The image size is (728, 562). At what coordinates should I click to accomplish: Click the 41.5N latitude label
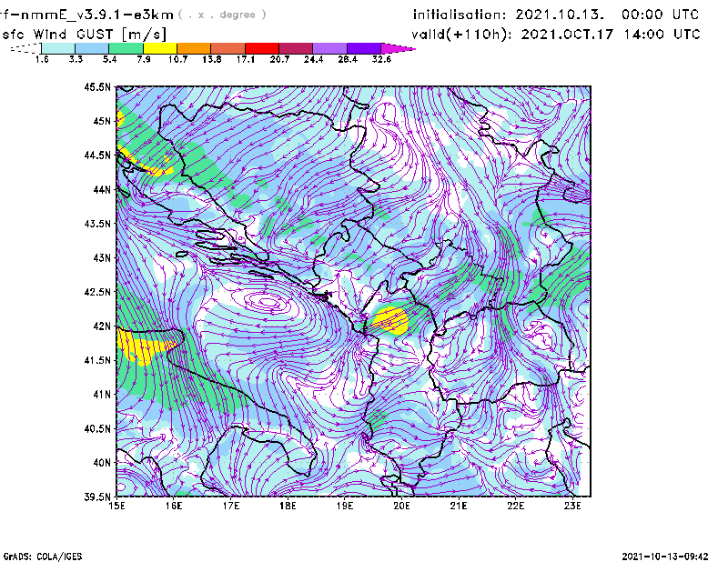point(97,360)
